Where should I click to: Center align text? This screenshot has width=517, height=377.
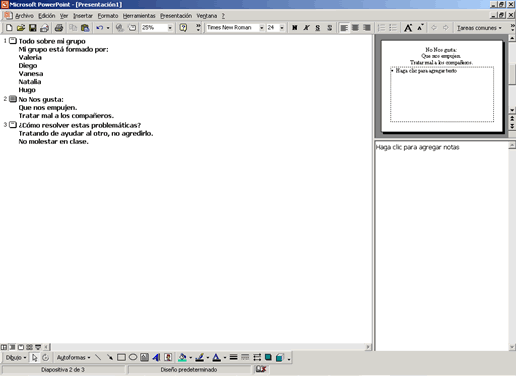pyautogui.click(x=355, y=28)
